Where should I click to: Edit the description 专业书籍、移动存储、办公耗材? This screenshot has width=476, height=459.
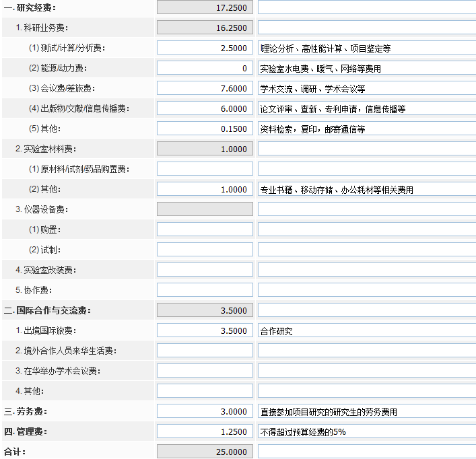[x=367, y=189]
